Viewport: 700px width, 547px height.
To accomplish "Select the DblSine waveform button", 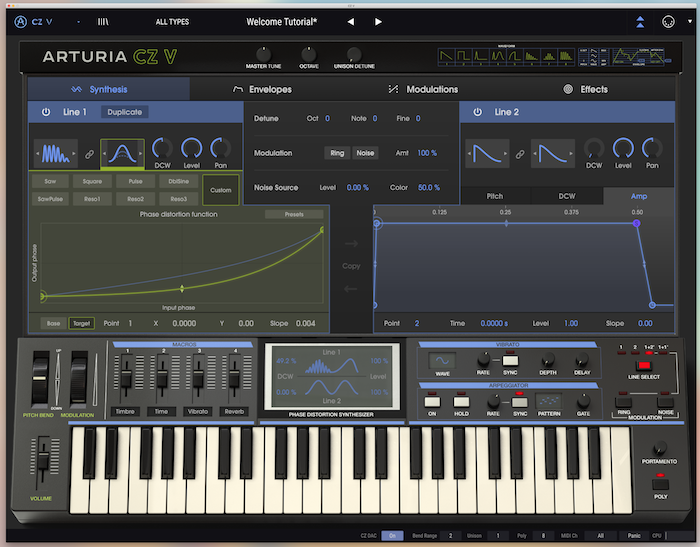I will tap(179, 181).
